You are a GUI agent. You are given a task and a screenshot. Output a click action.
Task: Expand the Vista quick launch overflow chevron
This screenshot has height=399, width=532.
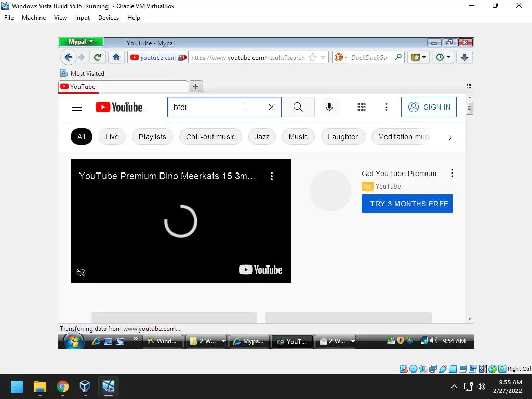coord(136,339)
